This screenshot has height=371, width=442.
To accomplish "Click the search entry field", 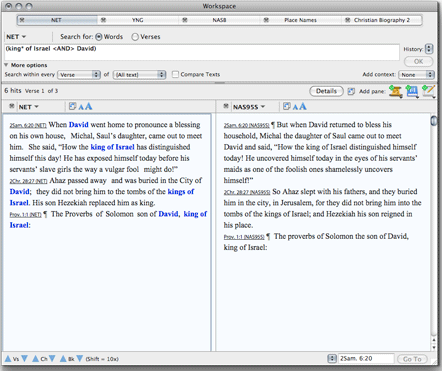I will point(202,52).
